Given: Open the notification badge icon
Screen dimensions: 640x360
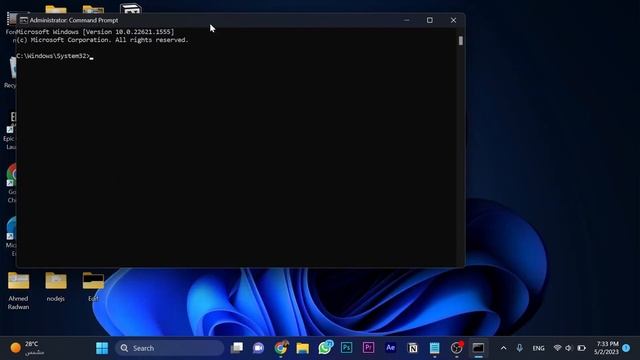Looking at the screenshot, I should 627,348.
